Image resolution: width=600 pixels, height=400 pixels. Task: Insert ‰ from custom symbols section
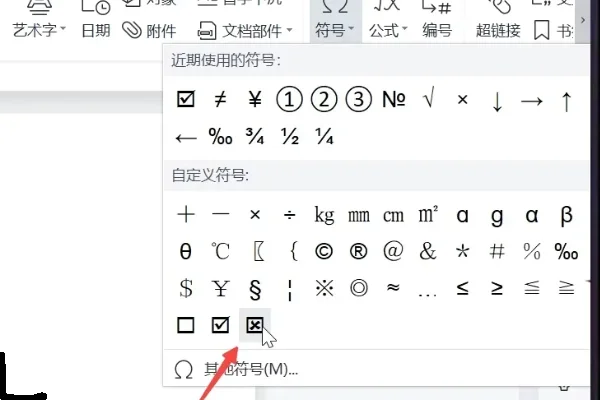566,252
